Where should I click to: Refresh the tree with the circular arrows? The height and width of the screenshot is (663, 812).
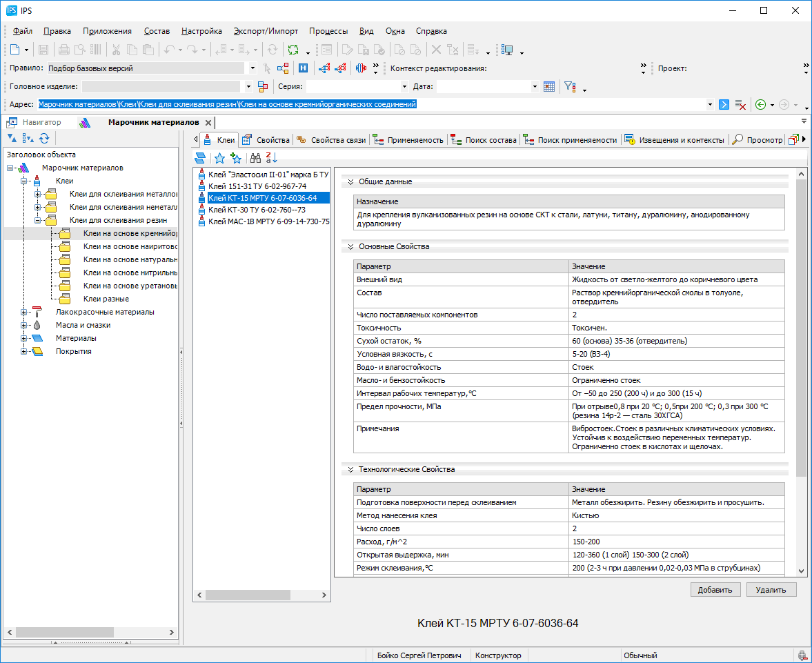tap(44, 139)
